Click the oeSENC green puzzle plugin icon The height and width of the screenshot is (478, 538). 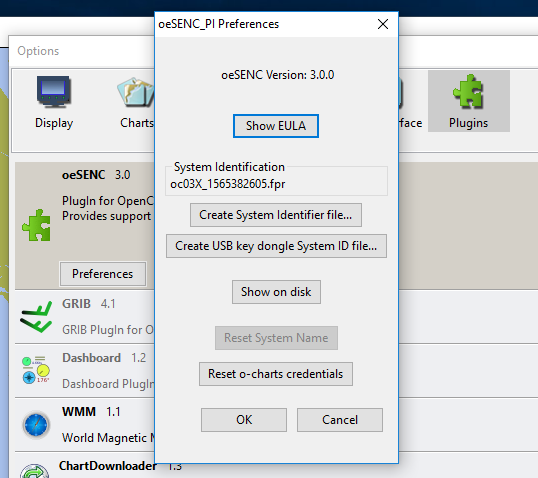tap(36, 225)
